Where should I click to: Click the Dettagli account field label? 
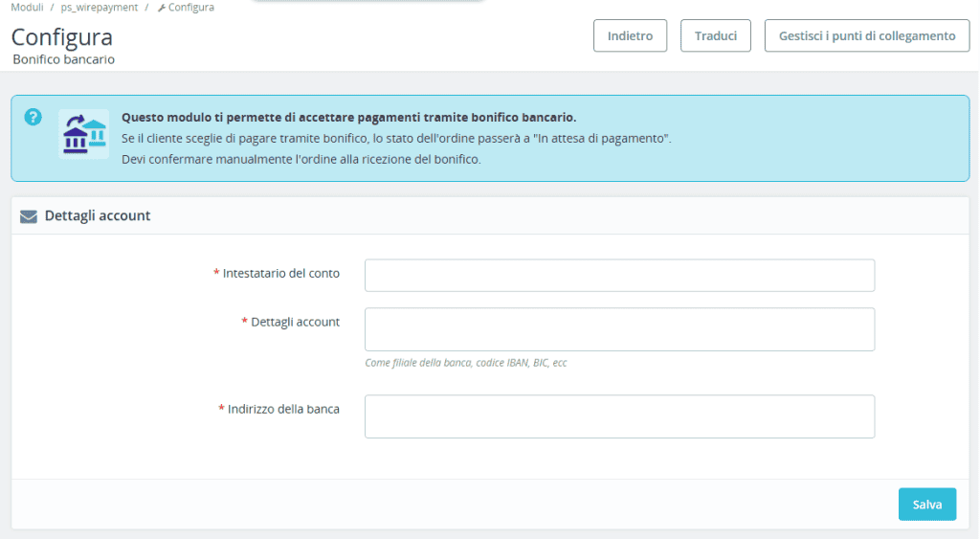(x=295, y=322)
